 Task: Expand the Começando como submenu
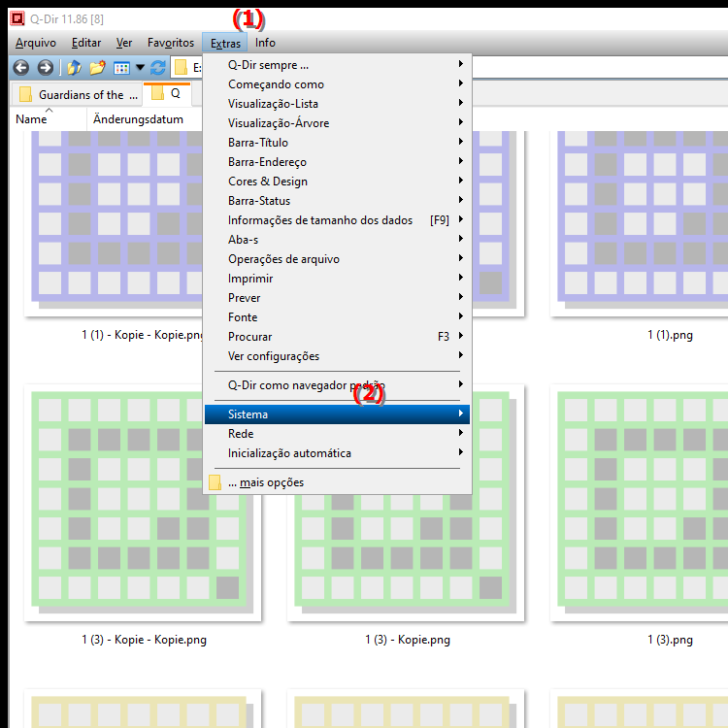pos(337,84)
